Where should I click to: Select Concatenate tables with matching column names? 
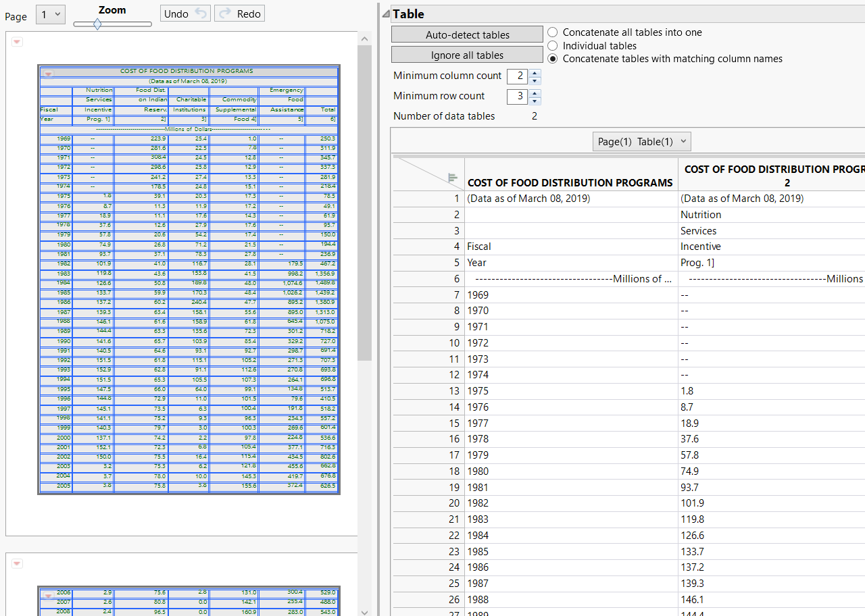[x=553, y=59]
